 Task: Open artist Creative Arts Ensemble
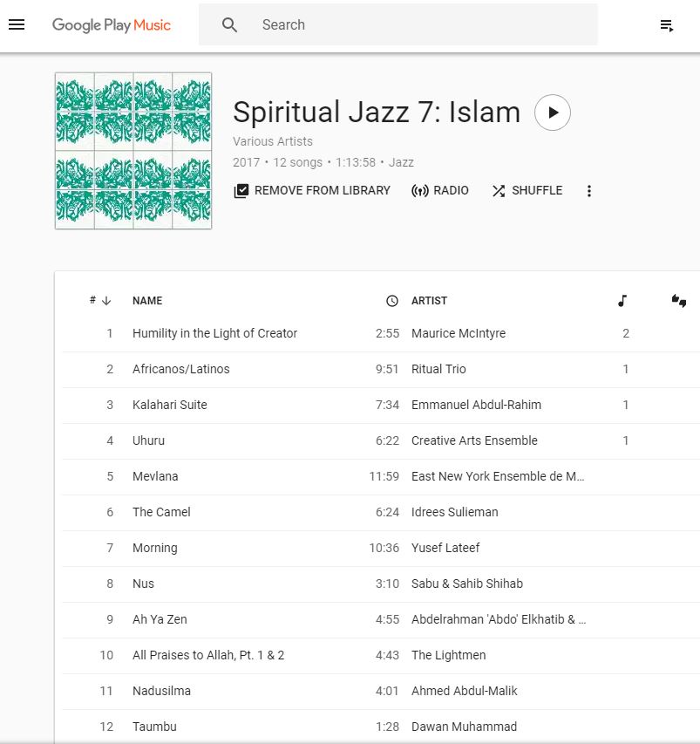click(474, 440)
